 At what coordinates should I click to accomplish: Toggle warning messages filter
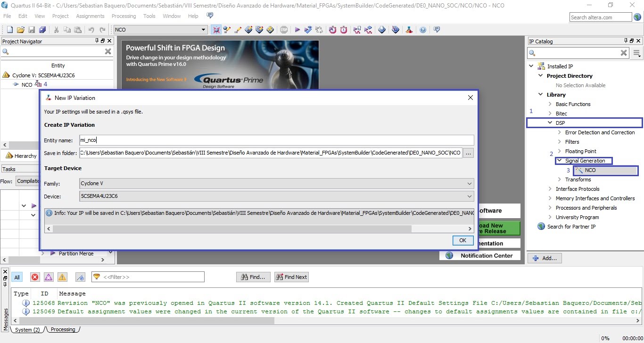[62, 277]
